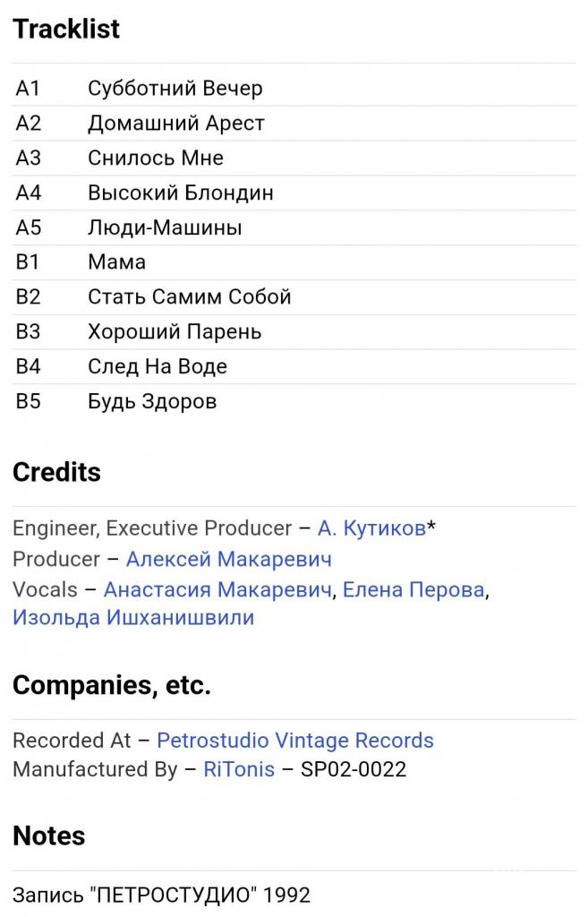
Task: Open Изольда Ишханишвили vocals link
Action: (x=133, y=618)
